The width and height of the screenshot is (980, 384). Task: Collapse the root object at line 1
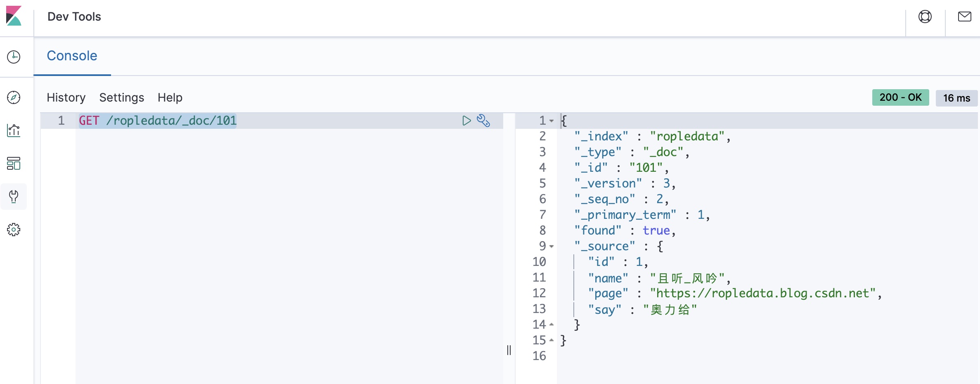[x=552, y=121]
